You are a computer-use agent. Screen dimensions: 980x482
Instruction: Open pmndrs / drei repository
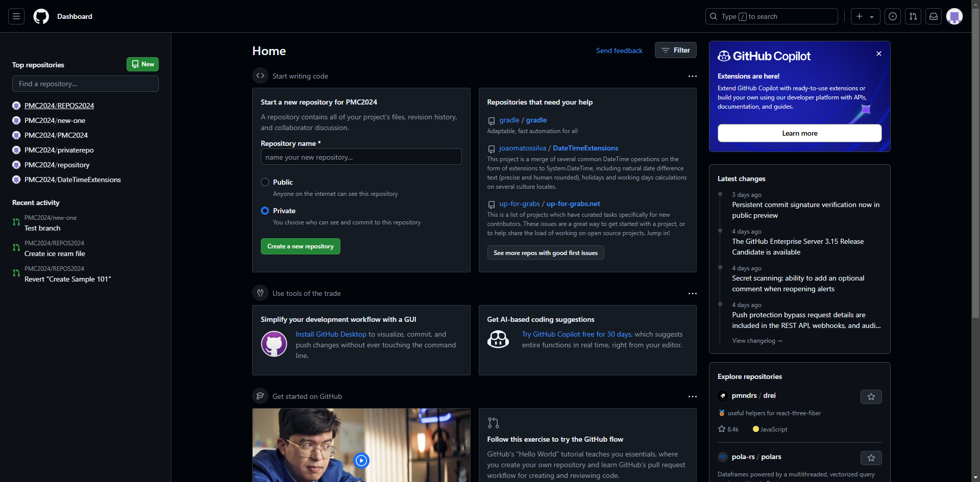753,395
